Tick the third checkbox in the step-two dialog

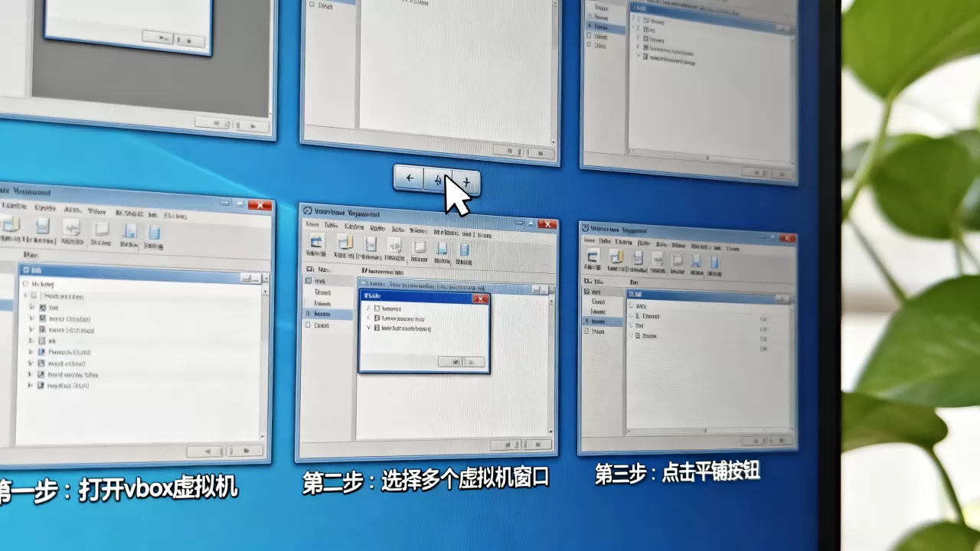point(377,328)
